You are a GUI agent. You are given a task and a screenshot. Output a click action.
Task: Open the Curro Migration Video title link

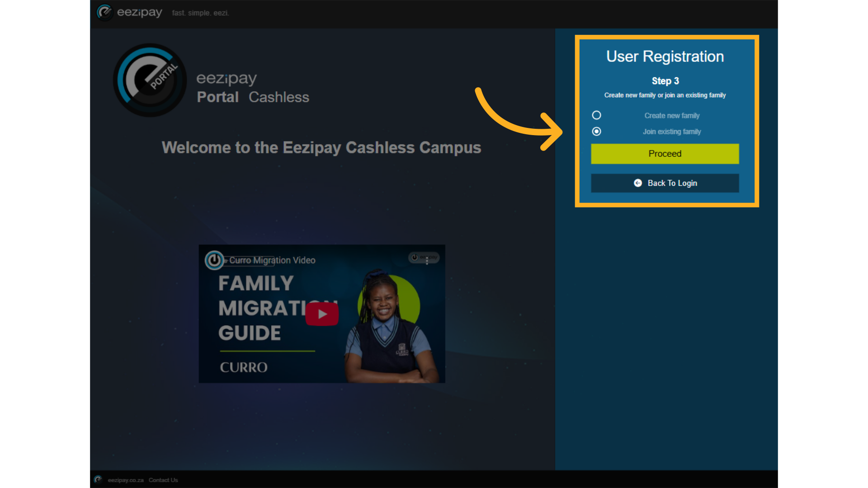[x=272, y=260]
